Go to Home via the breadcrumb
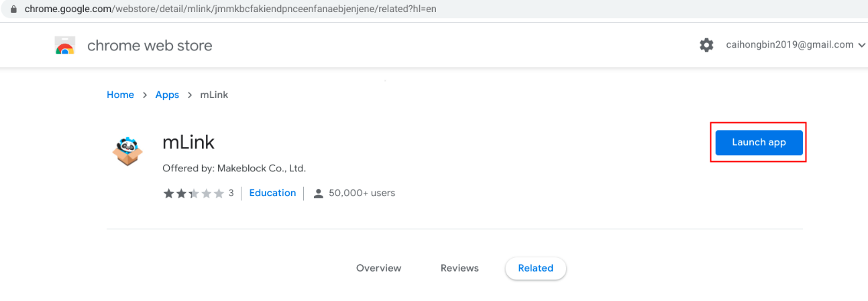Image resolution: width=868 pixels, height=301 pixels. pos(120,95)
